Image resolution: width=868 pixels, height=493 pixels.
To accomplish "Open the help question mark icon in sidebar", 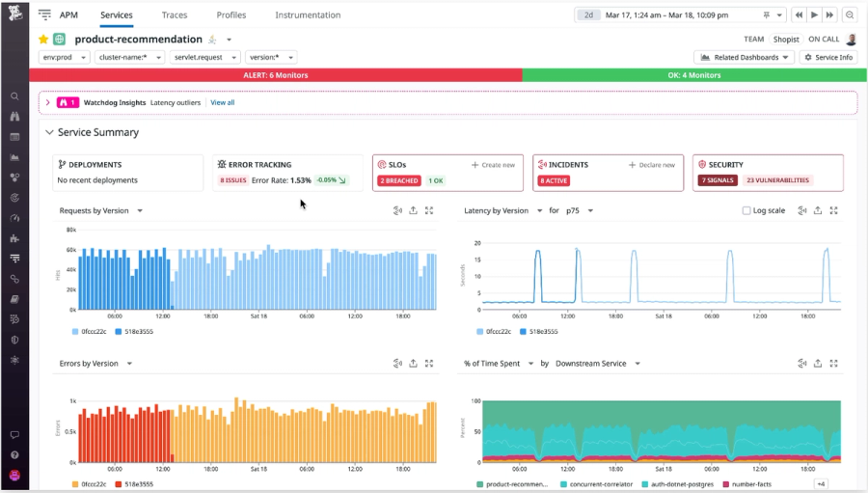I will [x=14, y=454].
